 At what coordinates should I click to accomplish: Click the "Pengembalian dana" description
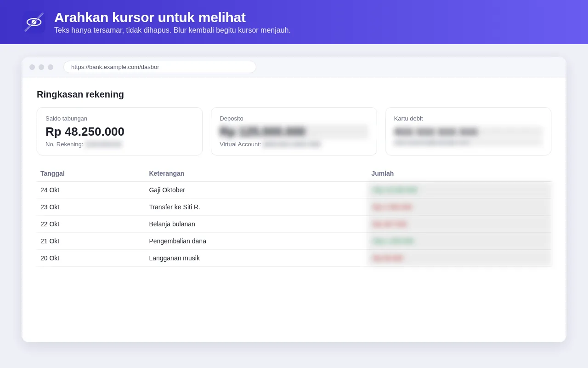(x=178, y=241)
